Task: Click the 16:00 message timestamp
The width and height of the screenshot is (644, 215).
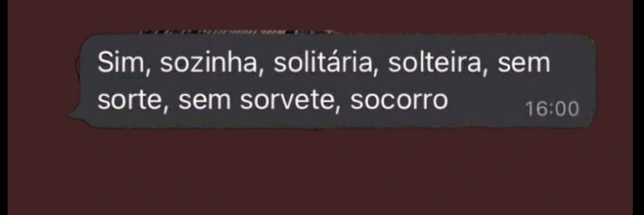Action: [552, 109]
